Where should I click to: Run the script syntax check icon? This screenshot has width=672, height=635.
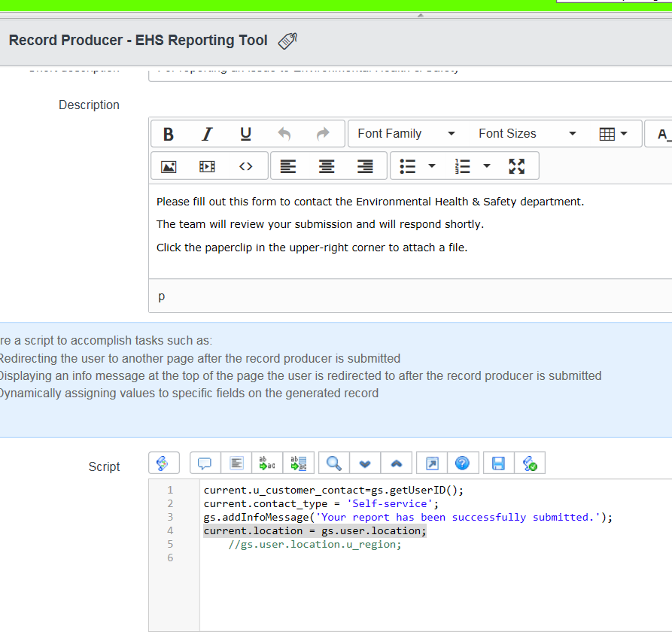(x=531, y=463)
